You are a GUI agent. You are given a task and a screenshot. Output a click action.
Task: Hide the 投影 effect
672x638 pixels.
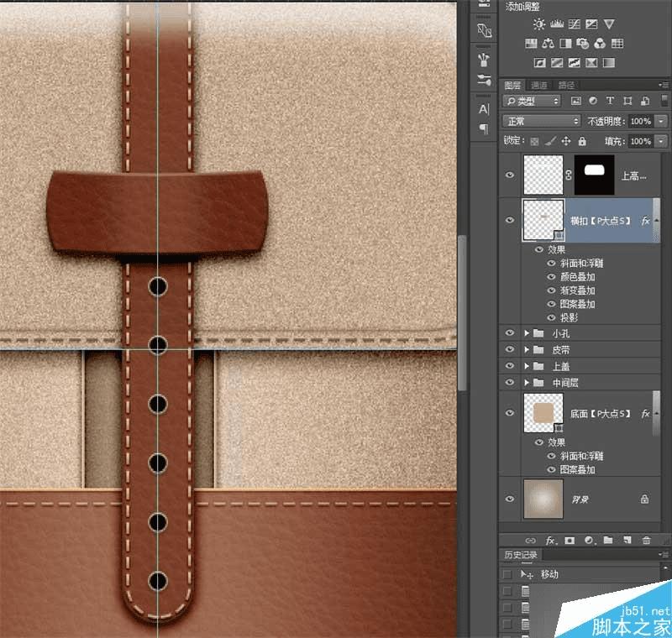coord(552,318)
